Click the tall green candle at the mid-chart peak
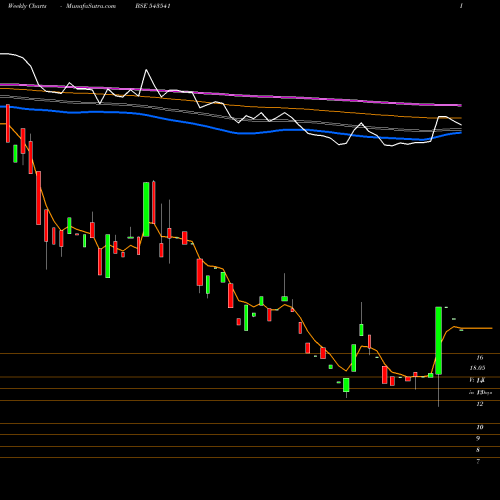 click(146, 209)
